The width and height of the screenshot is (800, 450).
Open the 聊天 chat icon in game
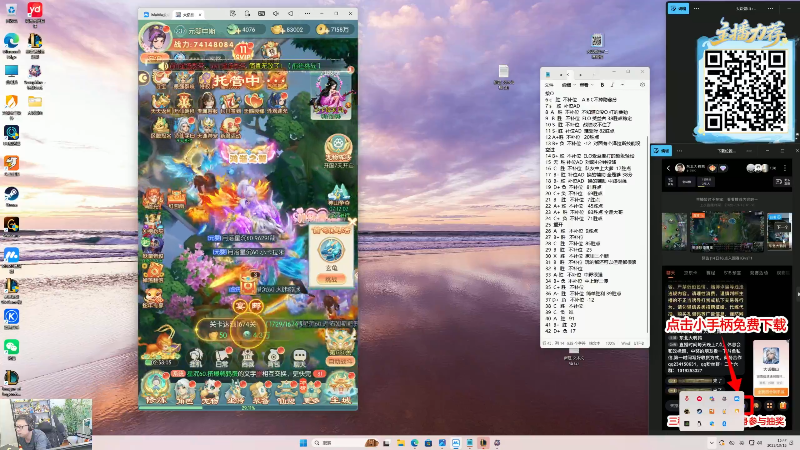pos(299,357)
